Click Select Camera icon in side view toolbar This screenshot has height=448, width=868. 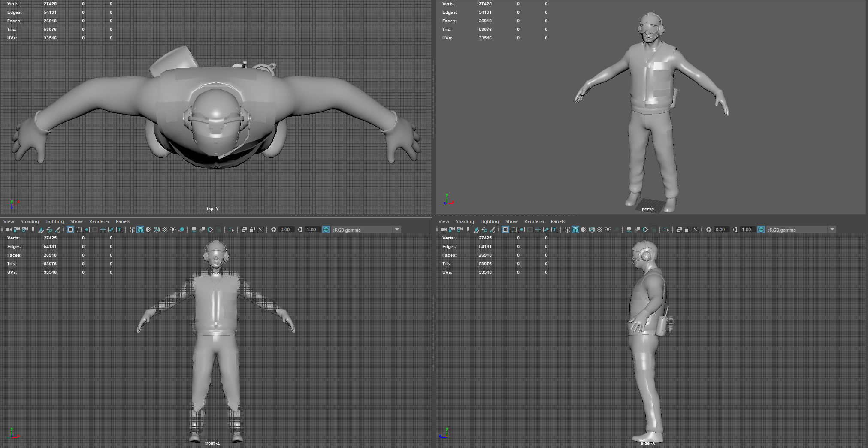(443, 230)
